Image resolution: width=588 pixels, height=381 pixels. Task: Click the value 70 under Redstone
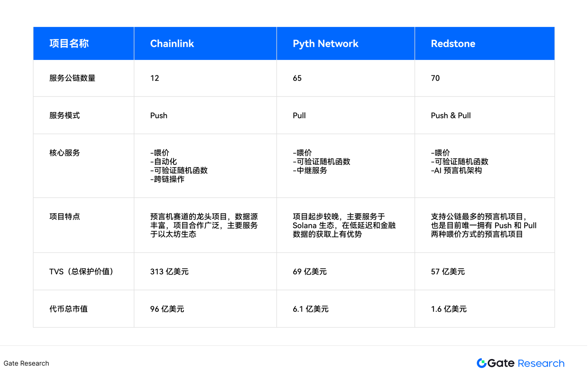click(x=435, y=78)
